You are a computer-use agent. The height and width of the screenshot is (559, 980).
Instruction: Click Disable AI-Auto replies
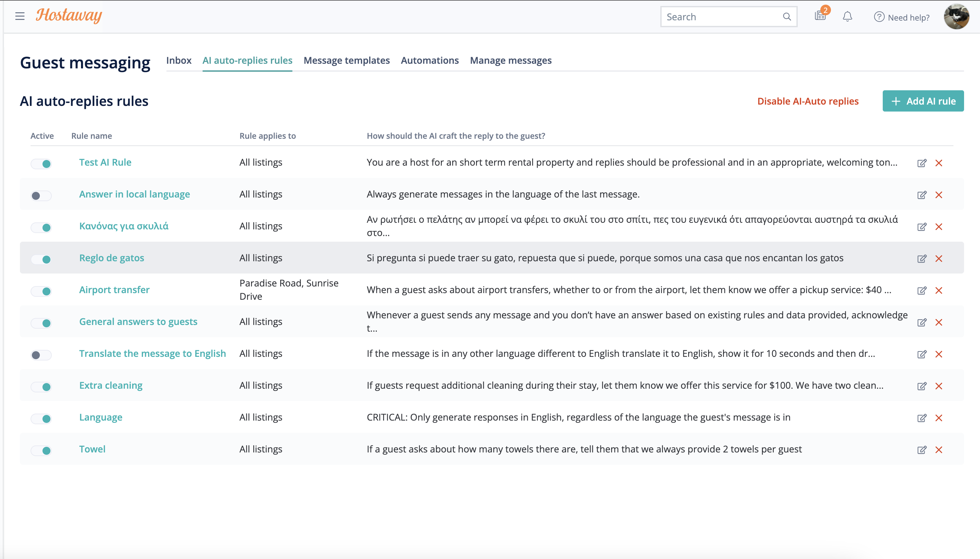coord(808,101)
